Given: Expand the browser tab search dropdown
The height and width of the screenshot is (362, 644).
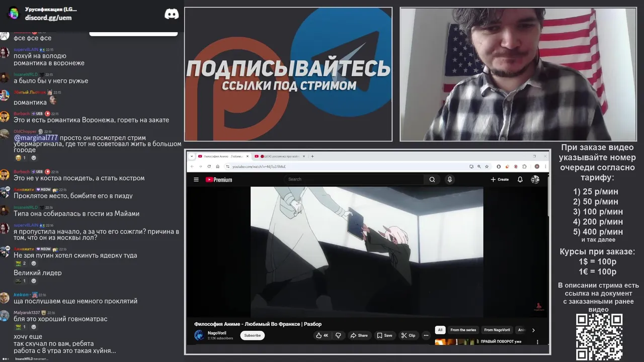Looking at the screenshot, I should click(x=192, y=156).
